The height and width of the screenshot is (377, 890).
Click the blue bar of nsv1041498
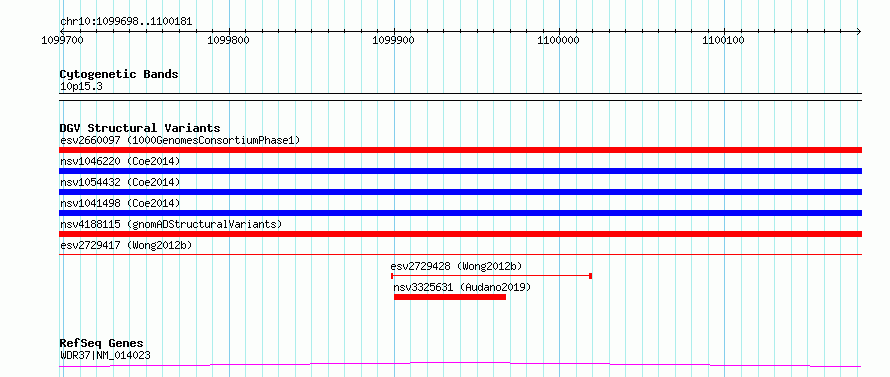tap(460, 213)
